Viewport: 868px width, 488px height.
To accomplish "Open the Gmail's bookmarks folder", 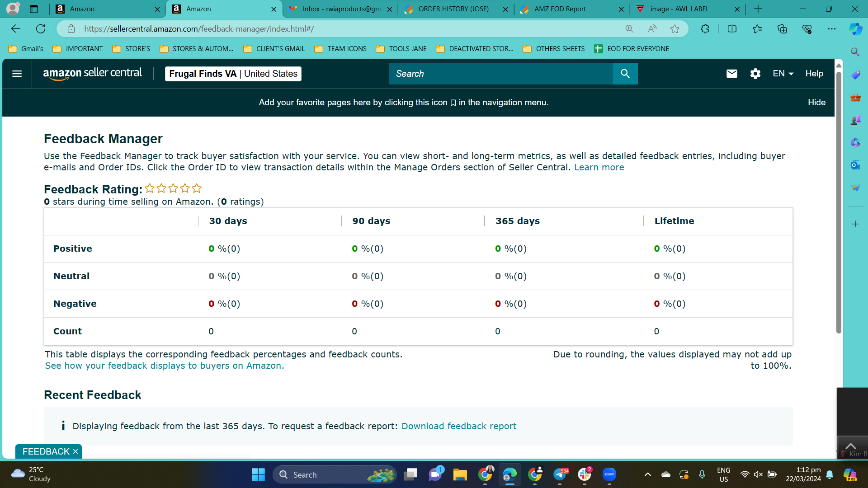I will click(x=26, y=49).
